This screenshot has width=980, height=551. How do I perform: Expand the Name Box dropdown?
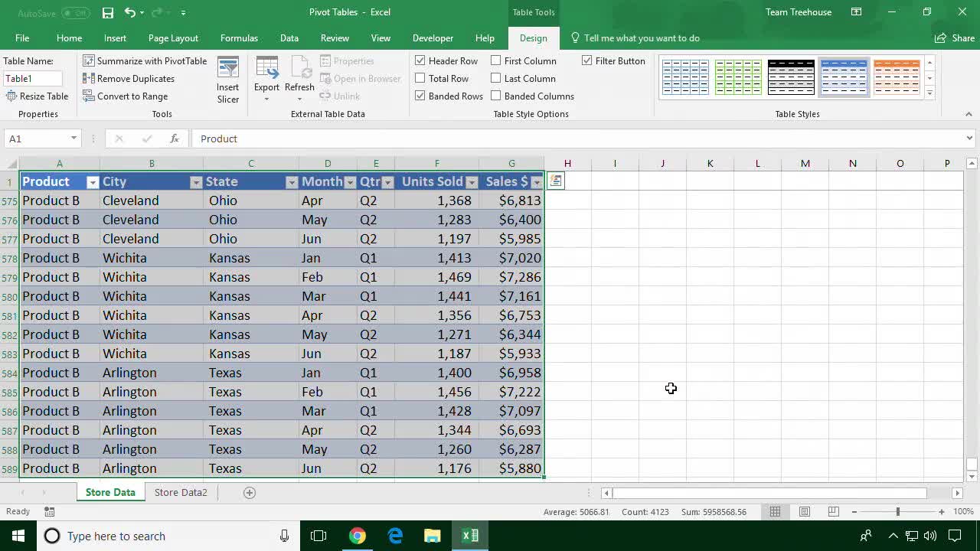click(x=73, y=139)
